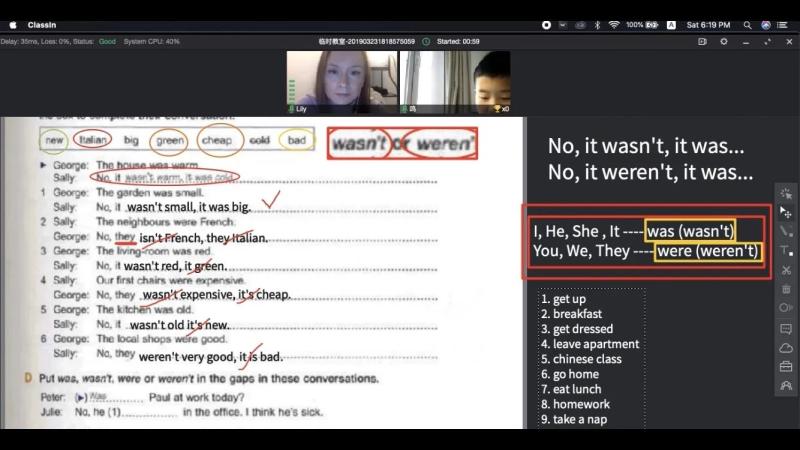Click the 'wasn't or weren't' red box
This screenshot has width=800, height=450.
point(403,143)
